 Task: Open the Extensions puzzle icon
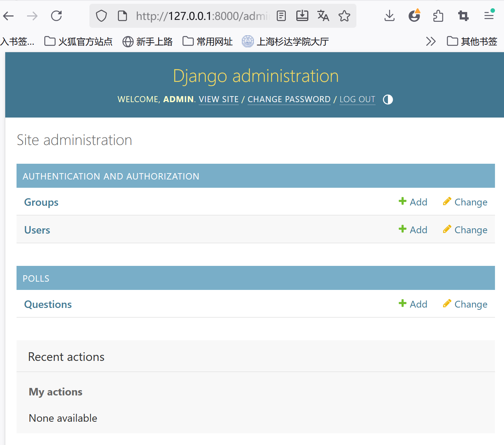438,16
